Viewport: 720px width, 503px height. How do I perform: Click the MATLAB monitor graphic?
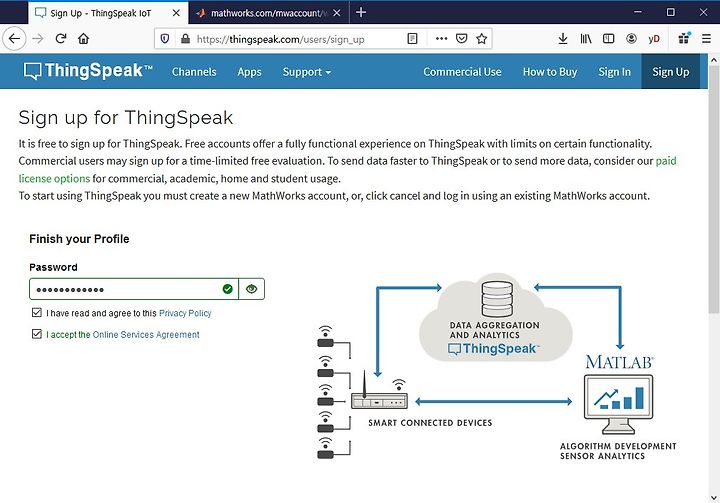tap(618, 404)
